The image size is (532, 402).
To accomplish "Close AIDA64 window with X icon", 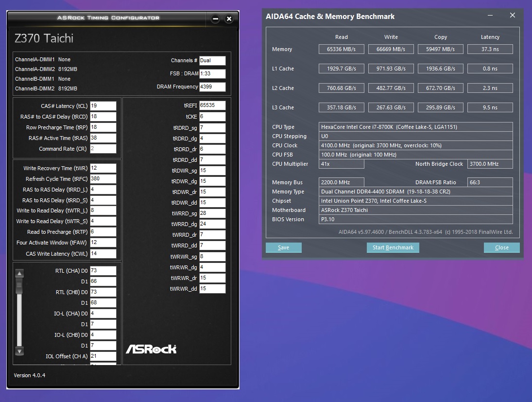I will coord(512,15).
